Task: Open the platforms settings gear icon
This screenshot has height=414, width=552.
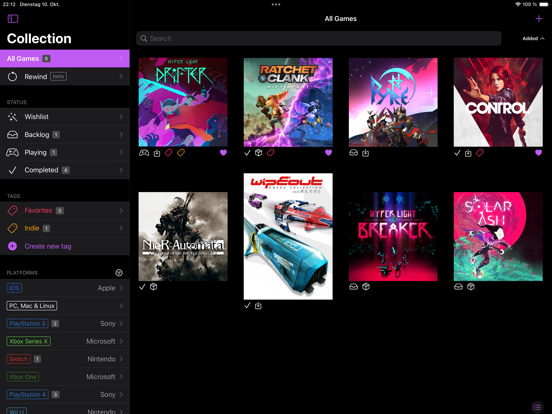Action: coord(119,272)
